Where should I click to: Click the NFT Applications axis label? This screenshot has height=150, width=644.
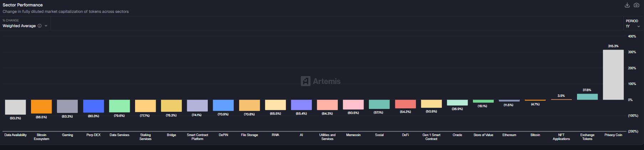561,137
